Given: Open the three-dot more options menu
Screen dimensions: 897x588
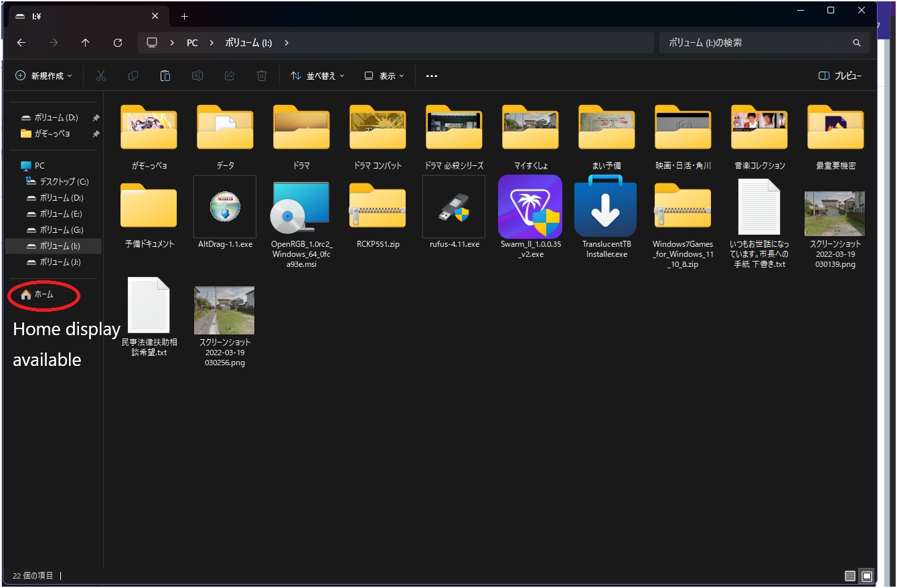Looking at the screenshot, I should click(x=432, y=76).
